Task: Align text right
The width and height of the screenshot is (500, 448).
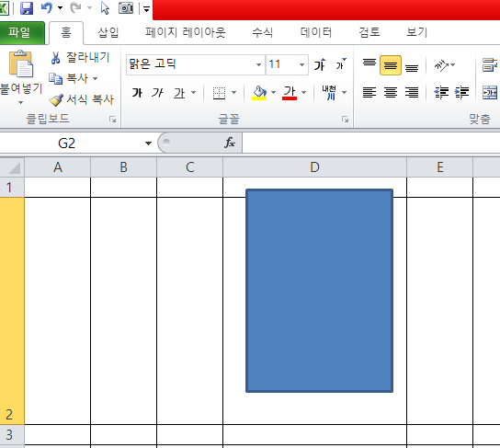Action: pos(412,93)
